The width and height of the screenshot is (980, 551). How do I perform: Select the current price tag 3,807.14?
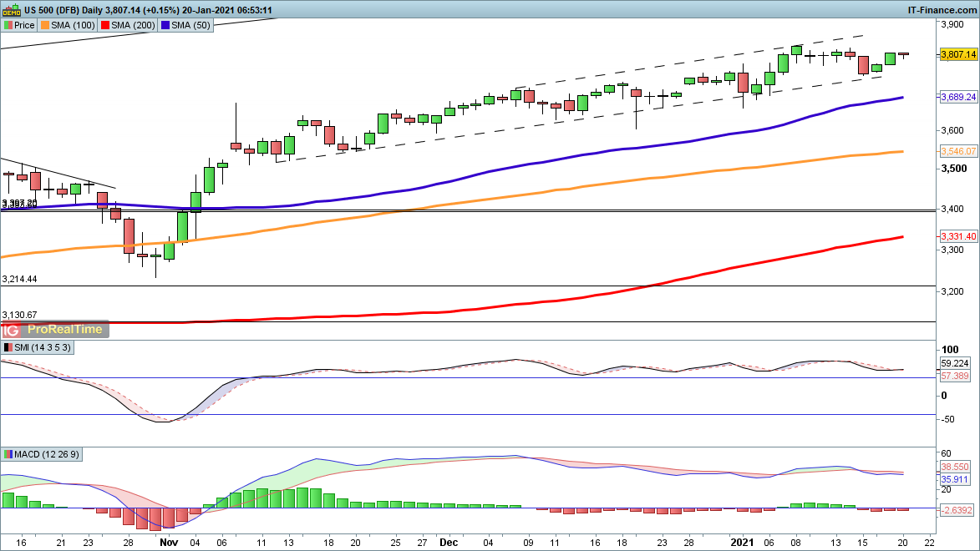point(957,54)
